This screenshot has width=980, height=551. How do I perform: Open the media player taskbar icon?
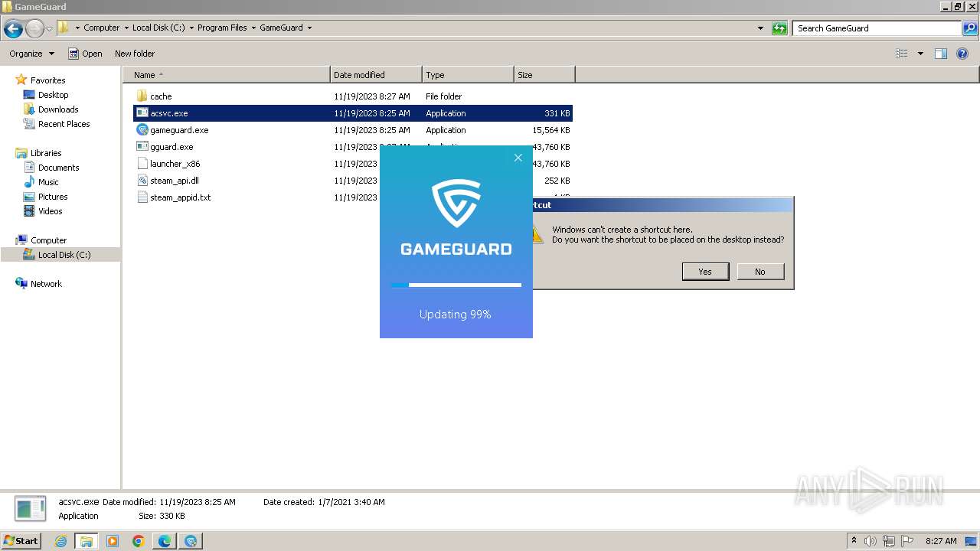click(113, 541)
